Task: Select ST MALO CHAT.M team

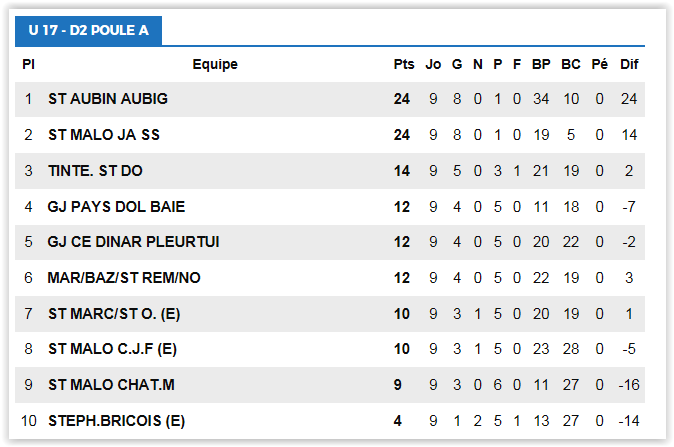Action: point(111,385)
